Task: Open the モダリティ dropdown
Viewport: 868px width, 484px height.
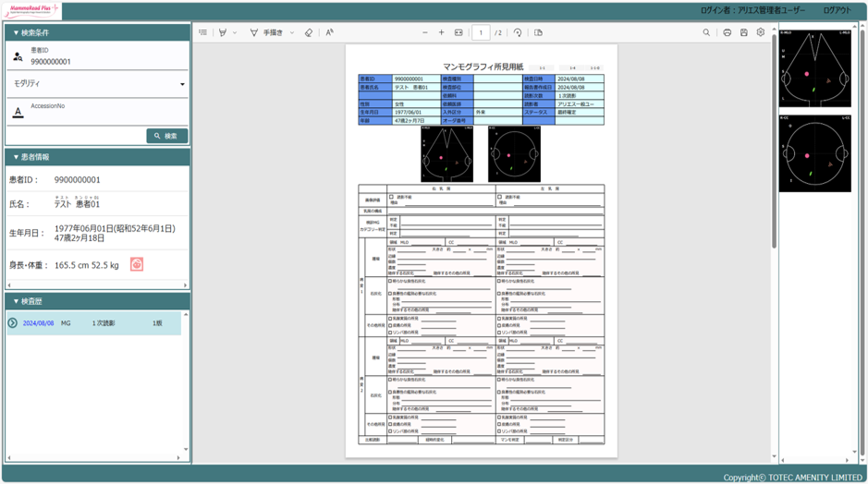Action: (x=97, y=83)
